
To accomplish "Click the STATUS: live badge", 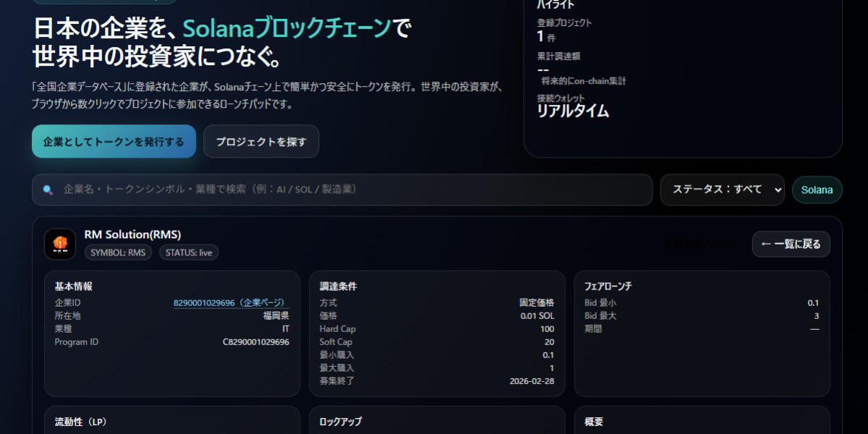I will coord(189,252).
